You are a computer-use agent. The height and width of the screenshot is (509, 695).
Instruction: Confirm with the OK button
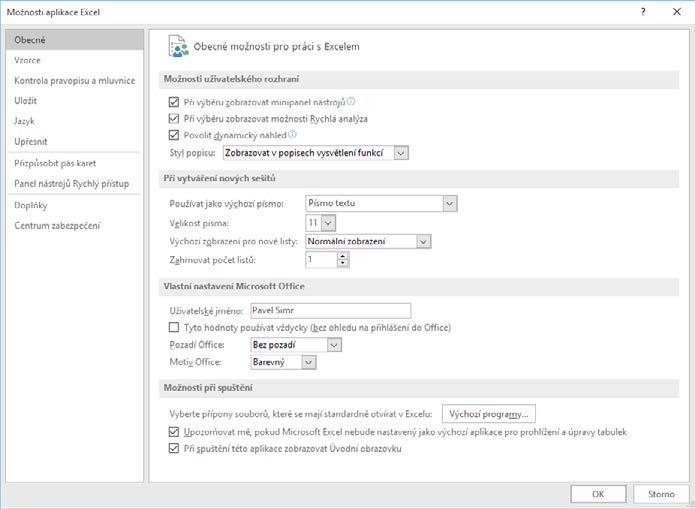point(598,494)
